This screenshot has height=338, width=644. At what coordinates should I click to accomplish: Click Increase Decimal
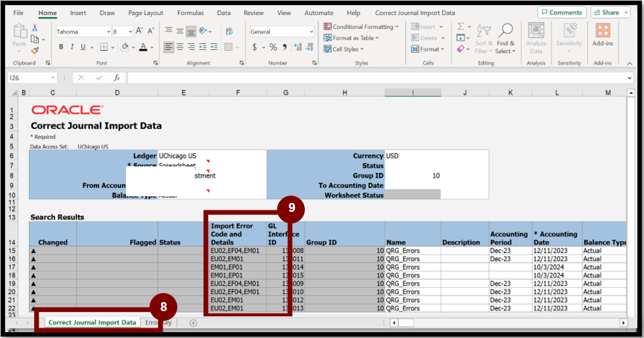[x=298, y=47]
